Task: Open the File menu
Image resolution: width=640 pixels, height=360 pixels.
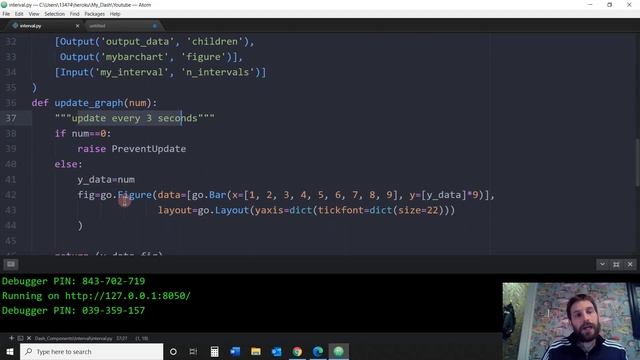Action: coord(6,14)
